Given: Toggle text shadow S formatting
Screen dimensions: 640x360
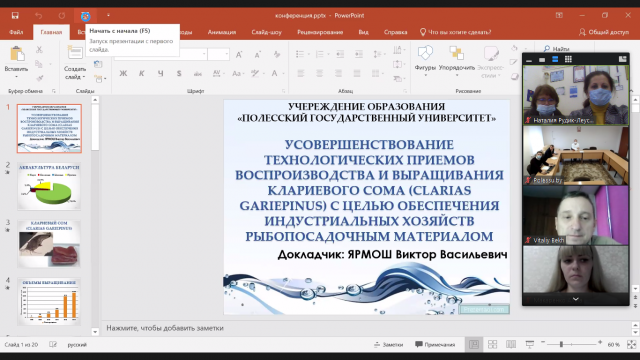Looking at the screenshot, I should [x=179, y=73].
